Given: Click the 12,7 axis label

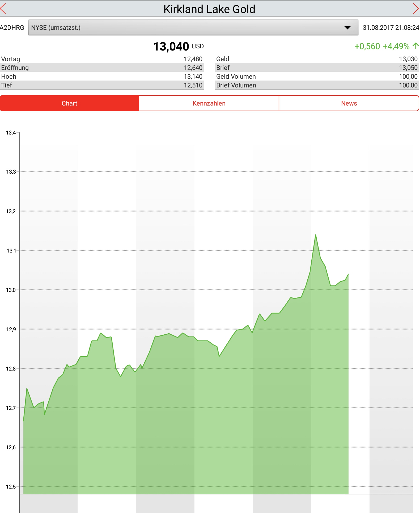Looking at the screenshot, I should [11, 408].
